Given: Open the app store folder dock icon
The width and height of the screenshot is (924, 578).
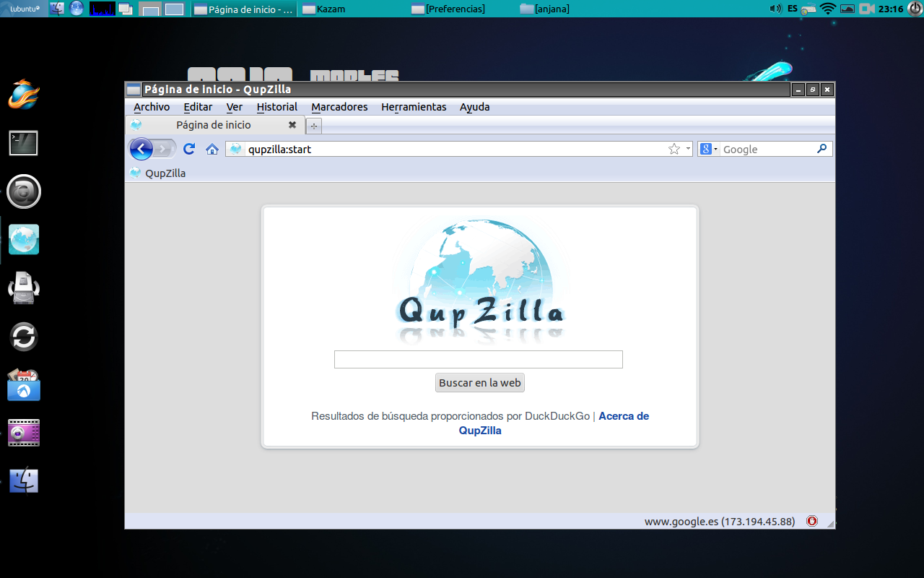Looking at the screenshot, I should pyautogui.click(x=24, y=385).
